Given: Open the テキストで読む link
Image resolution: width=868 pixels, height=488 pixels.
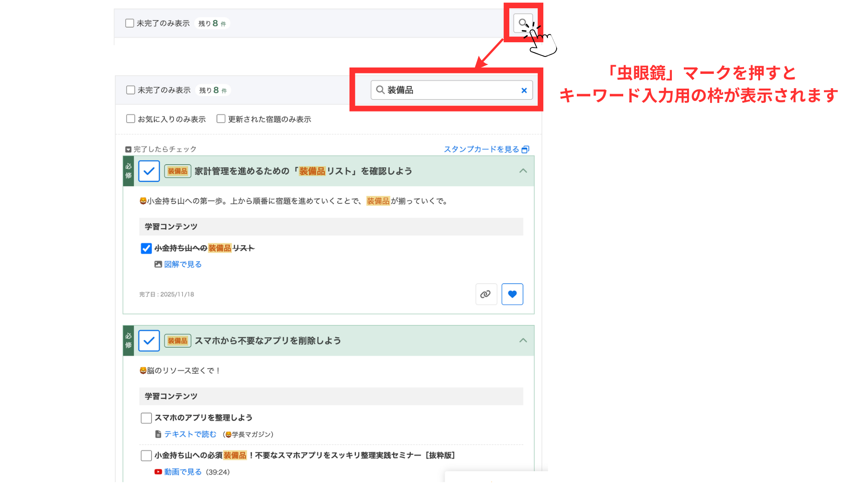Looking at the screenshot, I should [x=190, y=434].
